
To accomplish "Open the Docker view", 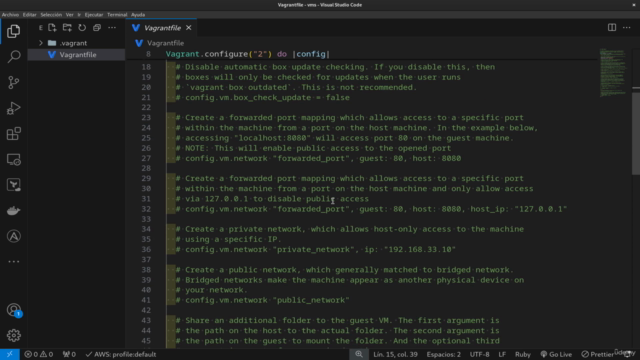I will (x=13, y=211).
